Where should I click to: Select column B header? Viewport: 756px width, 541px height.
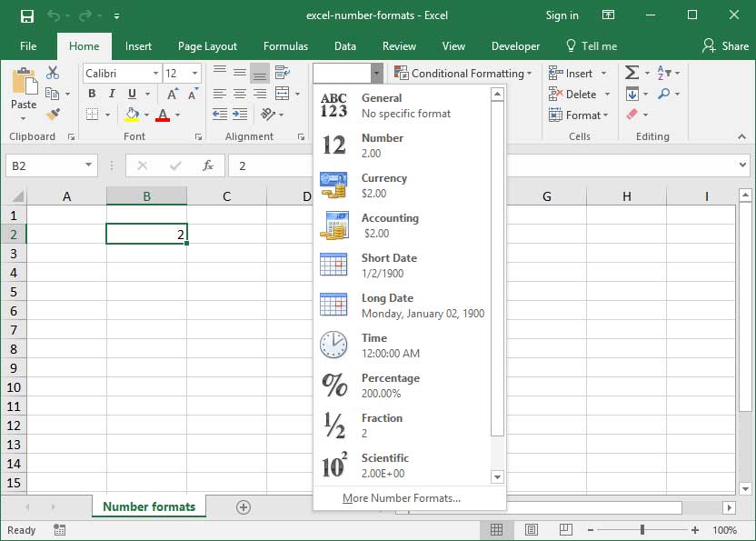click(146, 196)
